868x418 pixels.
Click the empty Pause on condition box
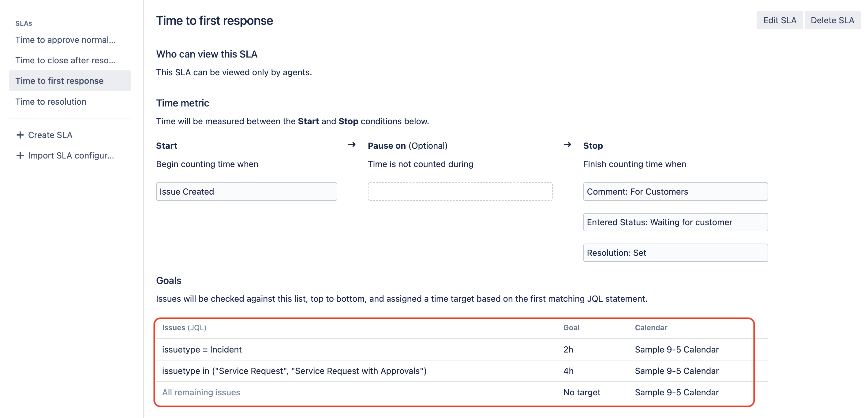click(x=460, y=192)
